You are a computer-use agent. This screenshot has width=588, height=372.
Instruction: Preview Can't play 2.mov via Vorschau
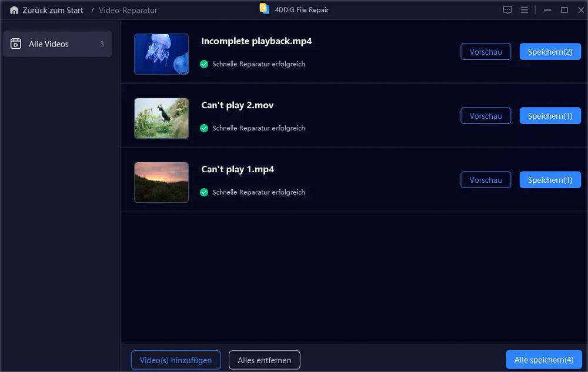486,116
